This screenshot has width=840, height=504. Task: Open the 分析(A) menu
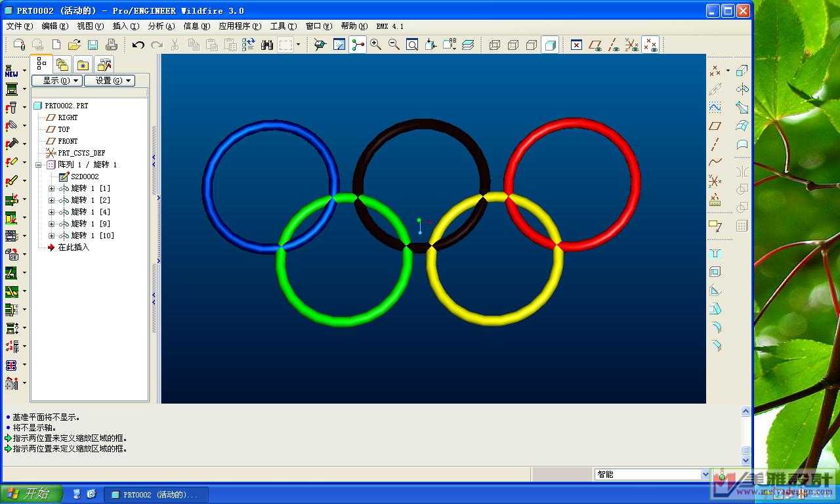tap(161, 26)
